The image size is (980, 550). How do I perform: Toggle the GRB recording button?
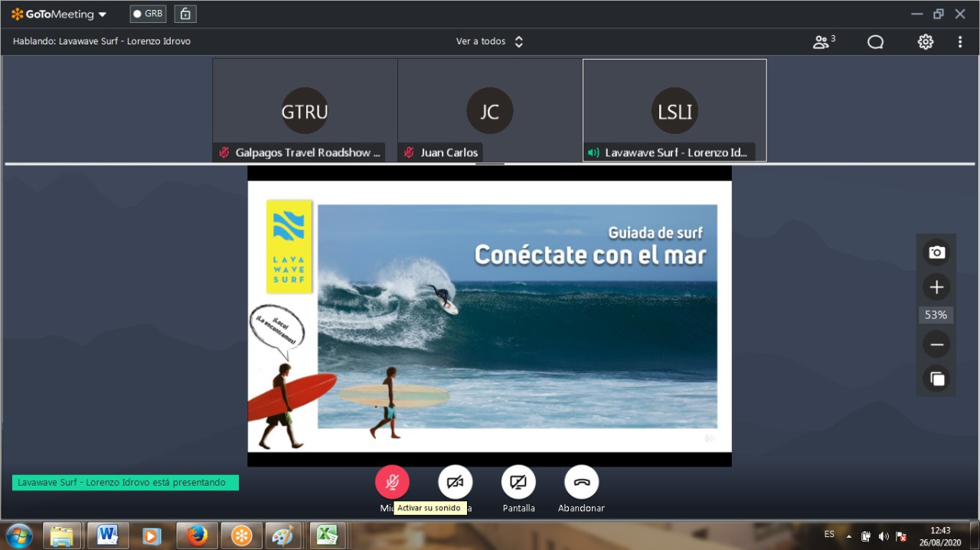148,14
